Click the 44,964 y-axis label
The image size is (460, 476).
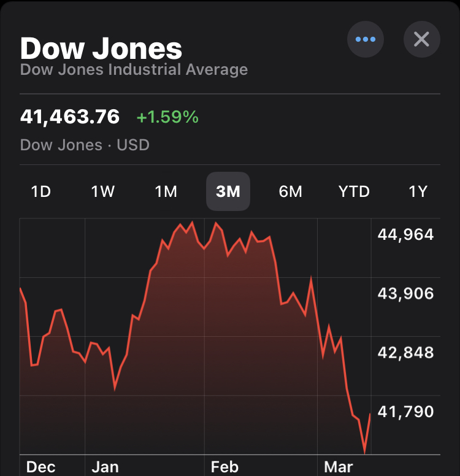coord(405,234)
